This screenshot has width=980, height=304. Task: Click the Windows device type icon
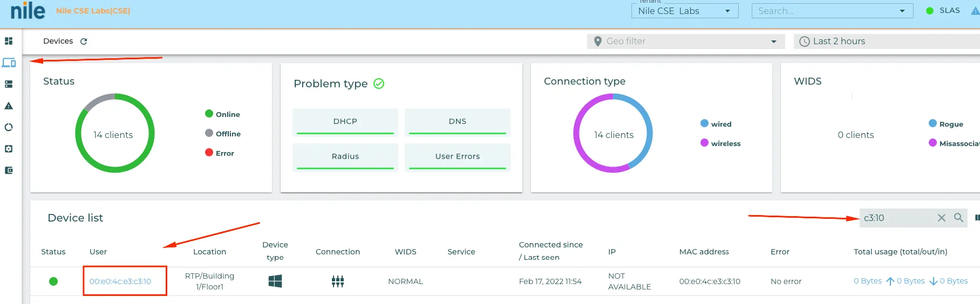coord(275,281)
